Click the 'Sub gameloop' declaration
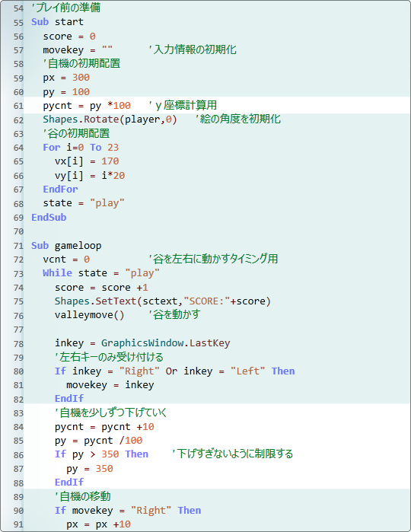Viewport: 411px width, 532px height. (x=66, y=245)
